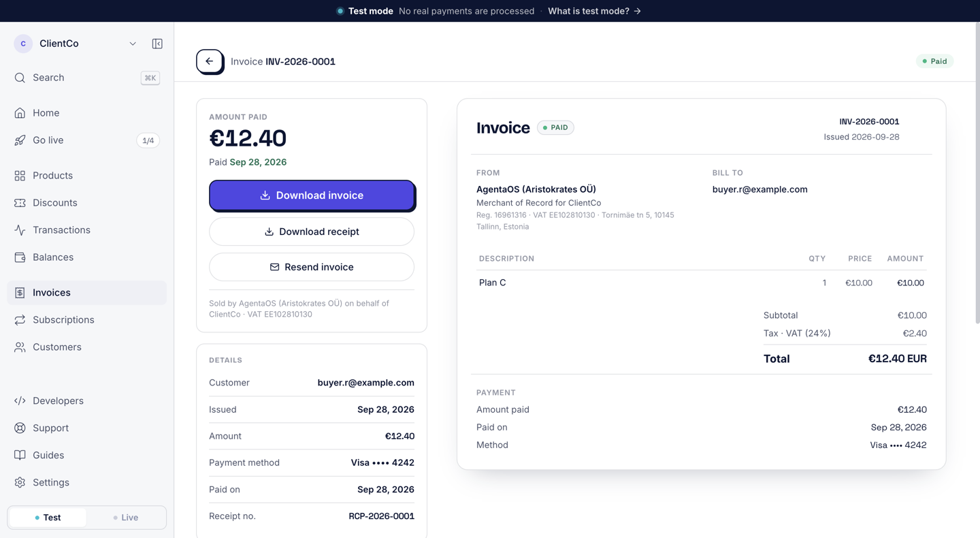Click AgentaOS (Aristokrates OÜ) sender name

pyautogui.click(x=536, y=189)
